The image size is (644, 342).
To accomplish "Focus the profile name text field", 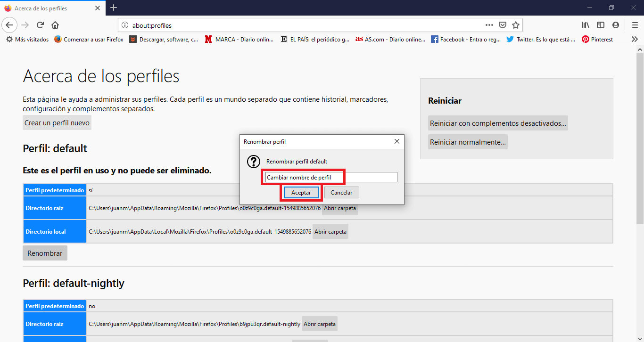I will click(331, 177).
